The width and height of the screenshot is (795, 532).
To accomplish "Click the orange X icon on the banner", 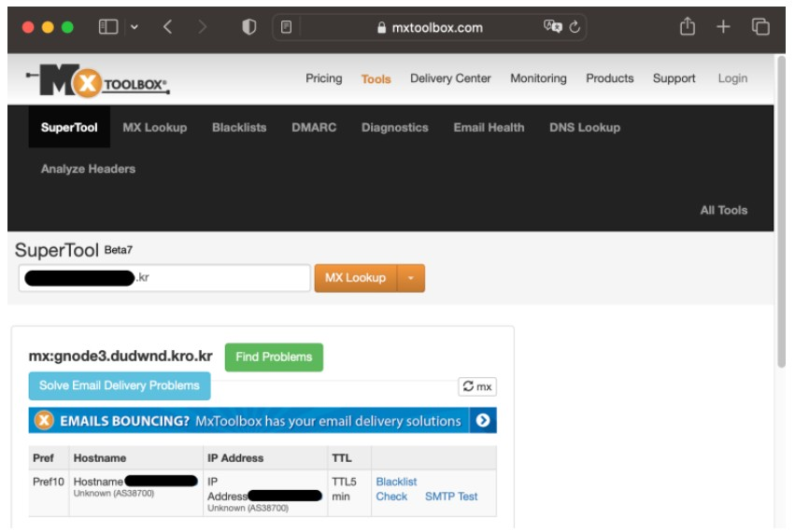I will tap(44, 421).
